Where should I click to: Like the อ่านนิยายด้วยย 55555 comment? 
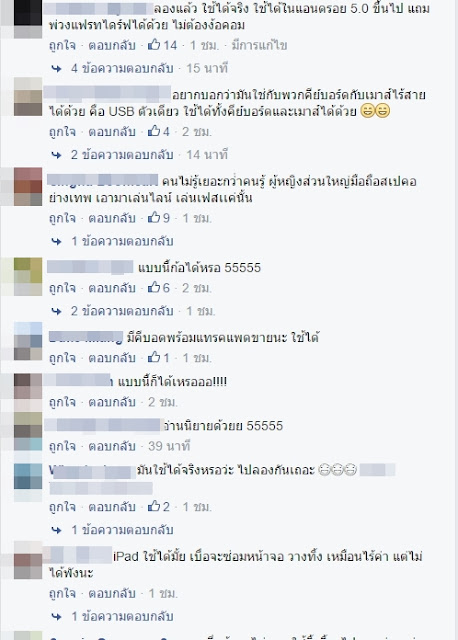62,446
